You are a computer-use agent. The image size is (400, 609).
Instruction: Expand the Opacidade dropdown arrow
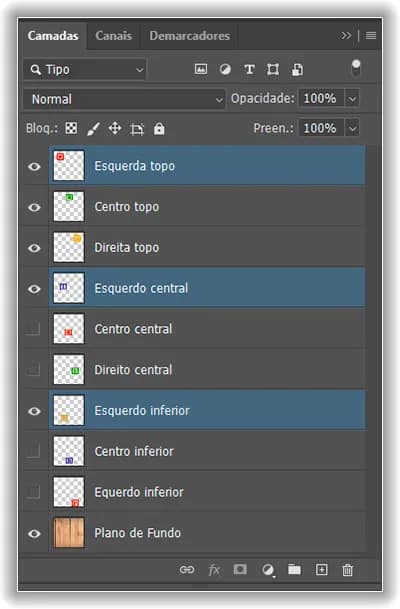(352, 99)
